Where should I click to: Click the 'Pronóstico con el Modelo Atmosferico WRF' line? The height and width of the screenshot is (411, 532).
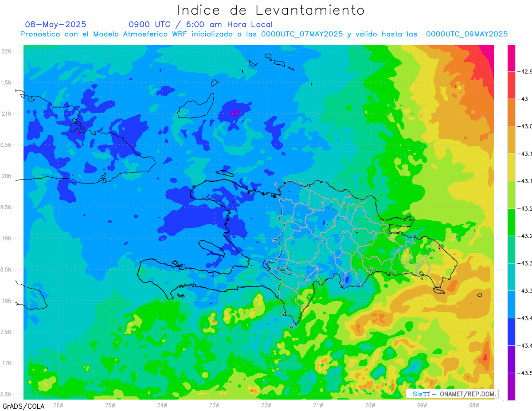coord(264,34)
